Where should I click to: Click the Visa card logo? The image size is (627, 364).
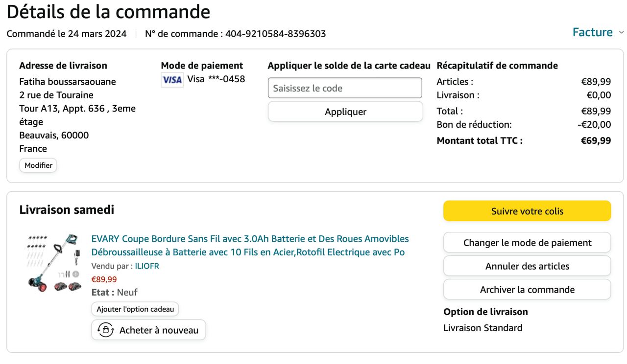[172, 80]
